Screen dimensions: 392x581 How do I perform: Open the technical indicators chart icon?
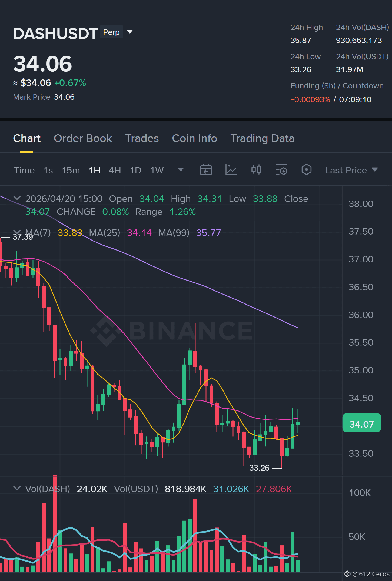tap(231, 170)
